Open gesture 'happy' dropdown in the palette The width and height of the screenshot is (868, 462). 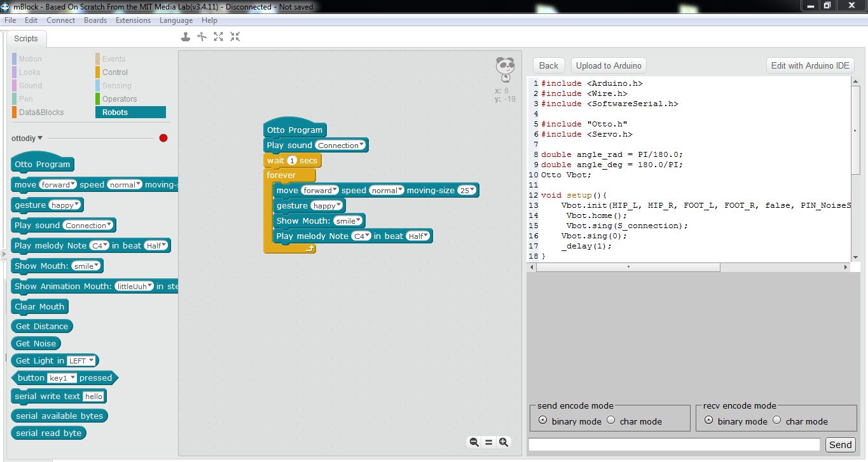point(65,205)
